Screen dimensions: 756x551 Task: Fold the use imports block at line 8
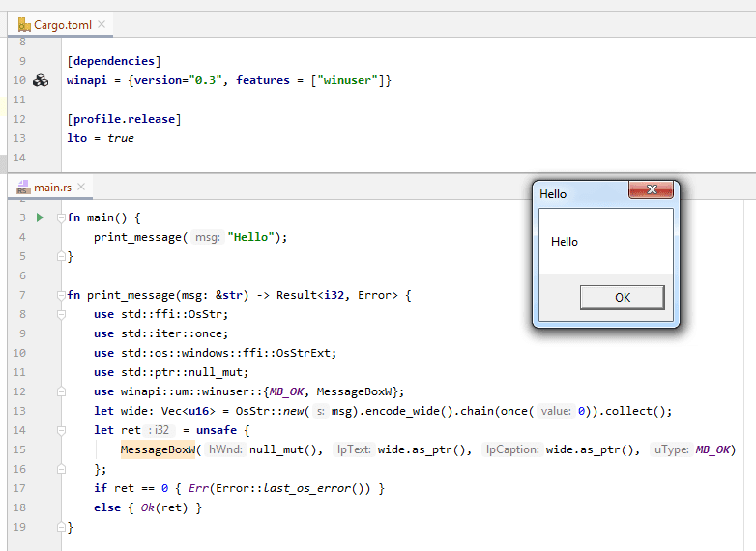(x=61, y=314)
